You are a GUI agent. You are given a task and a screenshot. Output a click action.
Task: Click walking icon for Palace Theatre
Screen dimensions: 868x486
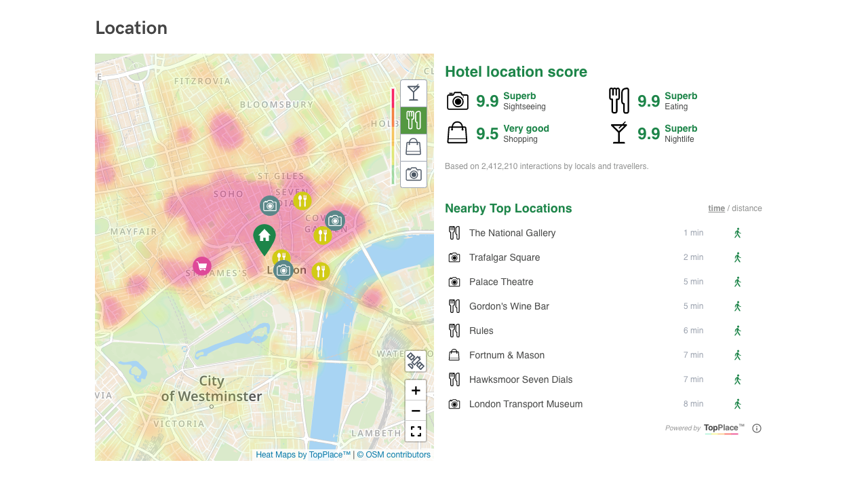[x=738, y=282]
